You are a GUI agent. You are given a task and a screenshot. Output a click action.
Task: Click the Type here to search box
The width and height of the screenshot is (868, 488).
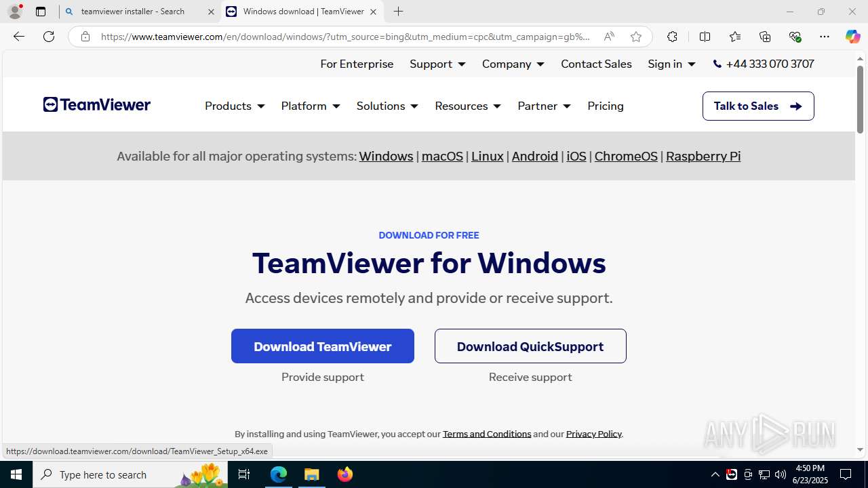click(130, 474)
